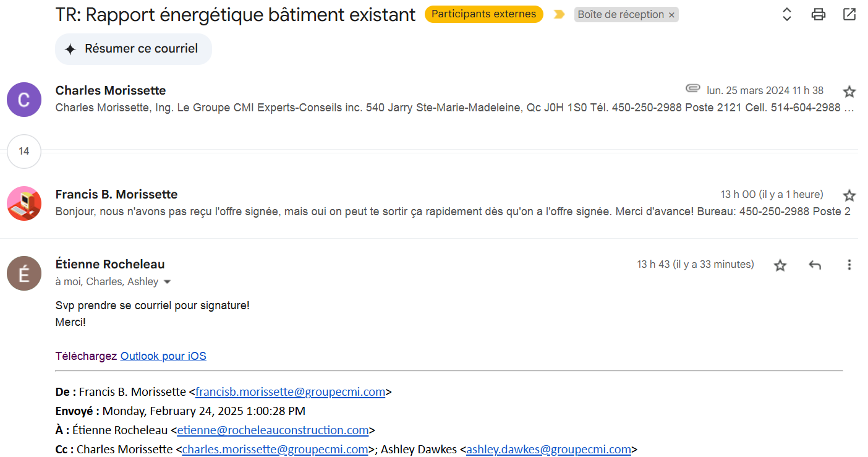The image size is (868, 457).
Task: Open more options three-dot menu
Action: click(849, 265)
